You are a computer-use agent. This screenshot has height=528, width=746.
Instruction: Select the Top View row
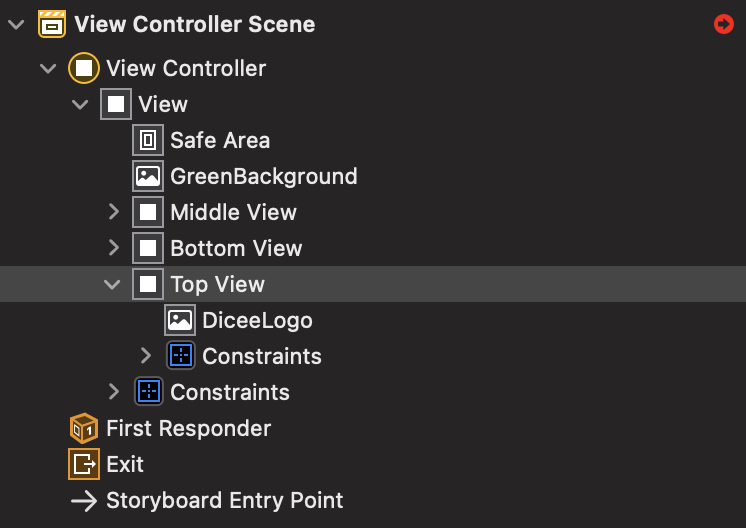pyautogui.click(x=373, y=284)
